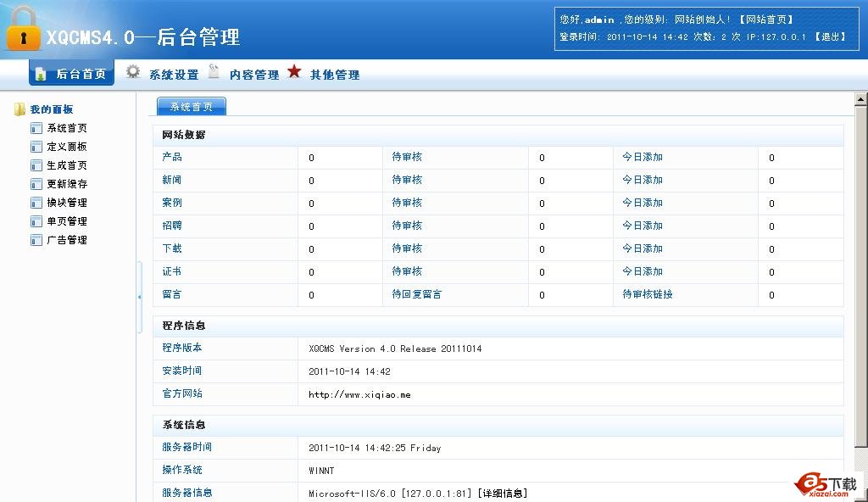
Task: Click the icon beside 系统首页 in sidebar
Action: click(x=36, y=128)
